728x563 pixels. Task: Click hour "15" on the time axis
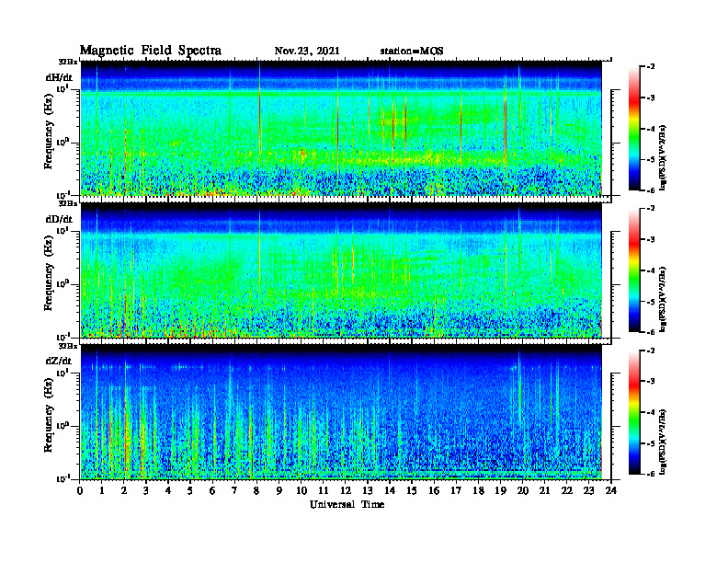pyautogui.click(x=412, y=491)
